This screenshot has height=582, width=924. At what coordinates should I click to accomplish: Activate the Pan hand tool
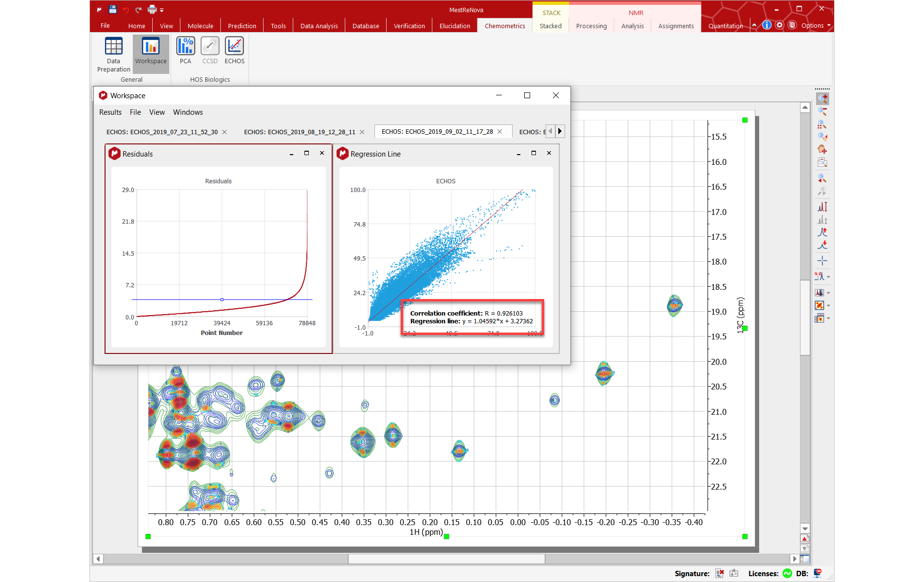[822, 149]
